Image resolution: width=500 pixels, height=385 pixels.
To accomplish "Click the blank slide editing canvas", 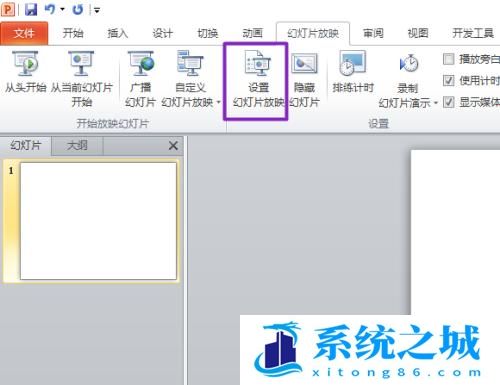I will point(455,232).
